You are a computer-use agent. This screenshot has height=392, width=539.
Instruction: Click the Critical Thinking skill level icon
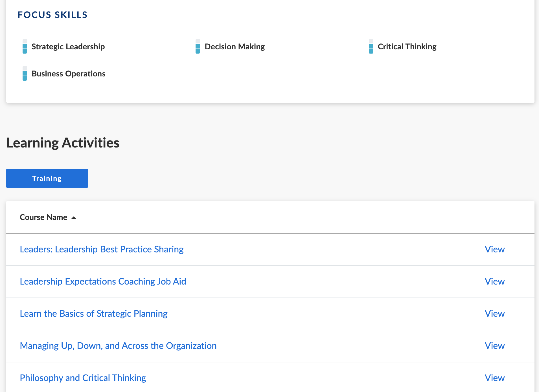click(x=371, y=46)
